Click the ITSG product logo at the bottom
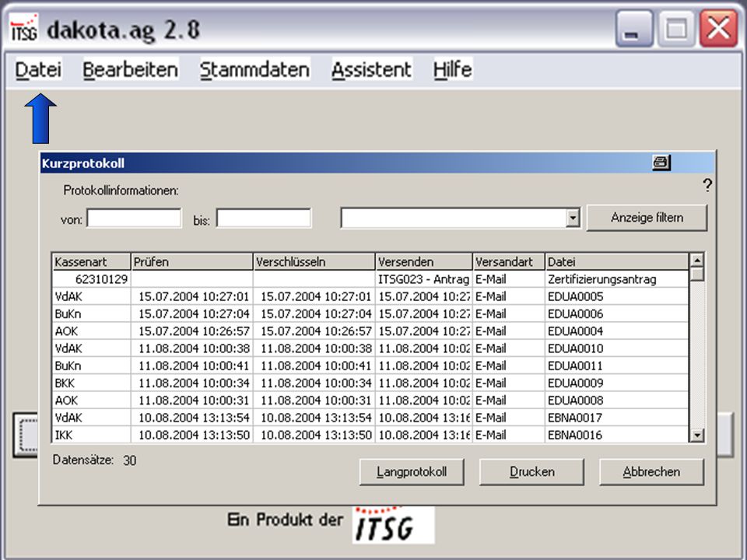 tap(394, 524)
